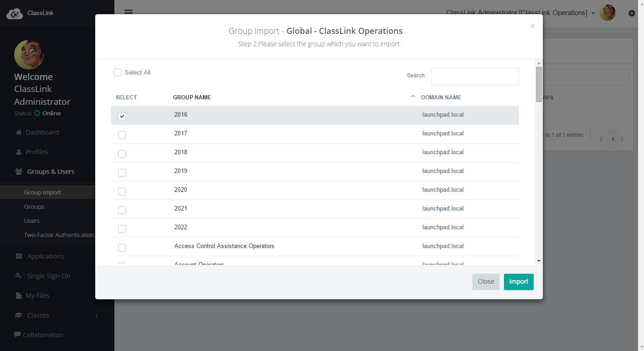Click the top-right user avatar

click(608, 13)
